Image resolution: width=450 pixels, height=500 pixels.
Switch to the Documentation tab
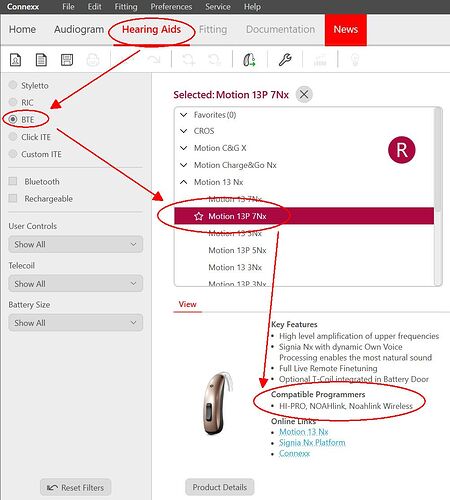(280, 29)
